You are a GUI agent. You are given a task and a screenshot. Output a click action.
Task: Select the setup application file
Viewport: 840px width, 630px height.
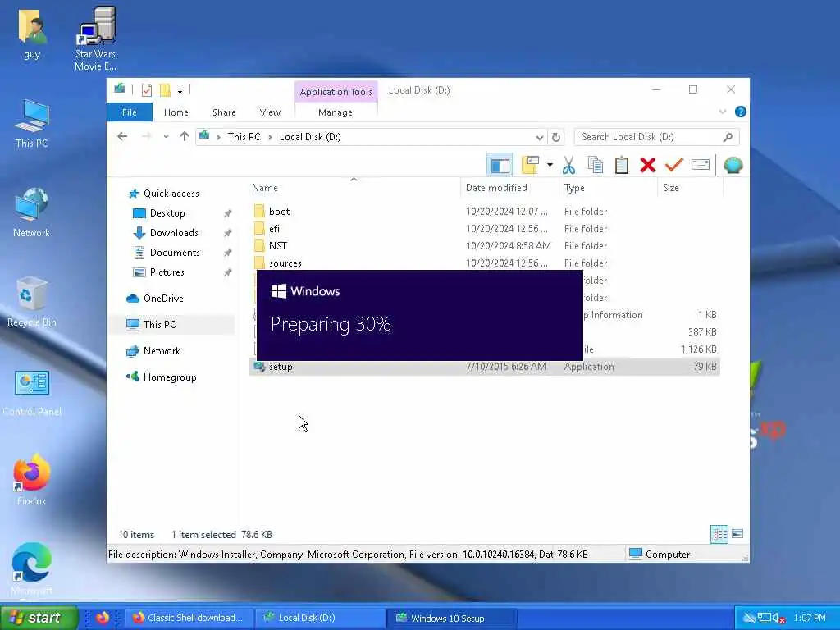pyautogui.click(x=484, y=367)
